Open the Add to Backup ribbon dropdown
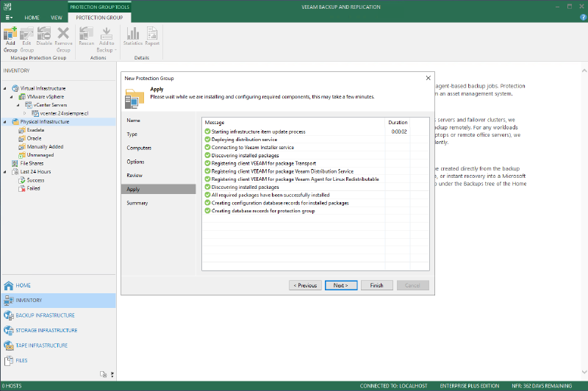This screenshot has width=588, height=391. coord(107,40)
